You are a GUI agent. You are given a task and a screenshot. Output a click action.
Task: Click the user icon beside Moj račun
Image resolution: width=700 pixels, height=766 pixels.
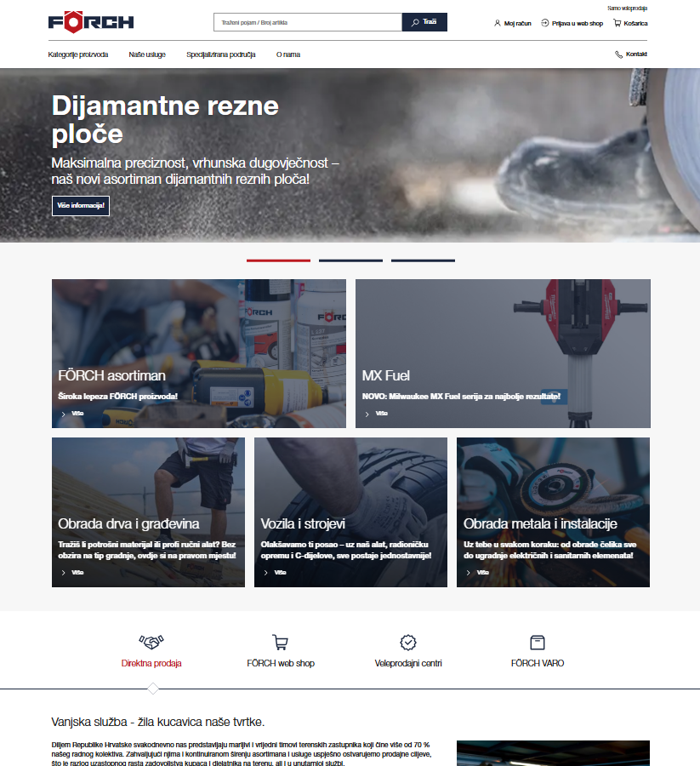[x=498, y=23]
